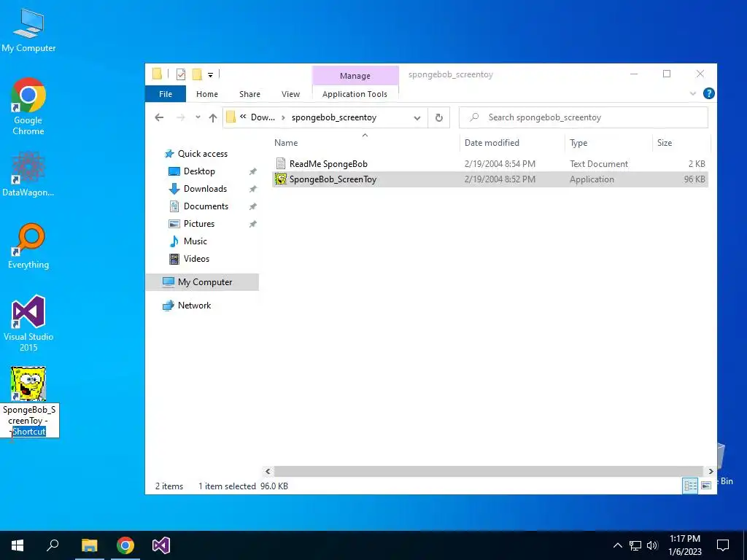Image resolution: width=747 pixels, height=560 pixels.
Task: Select My Computer in navigation pane
Action: (203, 282)
